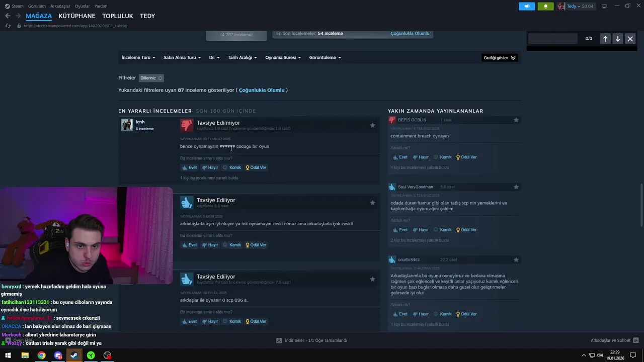Switch to the KÜTÜPHANE tab
Image resolution: width=644 pixels, height=362 pixels.
pyautogui.click(x=77, y=16)
